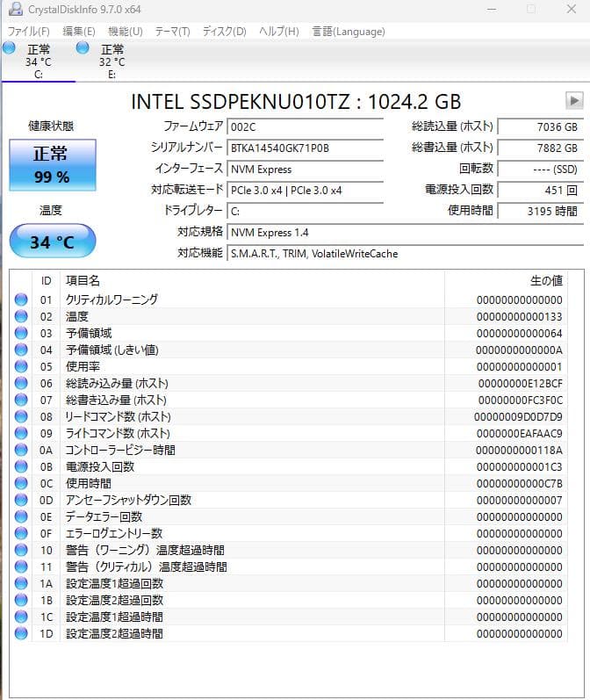Viewport: 590px width, 700px height.
Task: Open the 機能(U) menu
Action: pyautogui.click(x=125, y=32)
